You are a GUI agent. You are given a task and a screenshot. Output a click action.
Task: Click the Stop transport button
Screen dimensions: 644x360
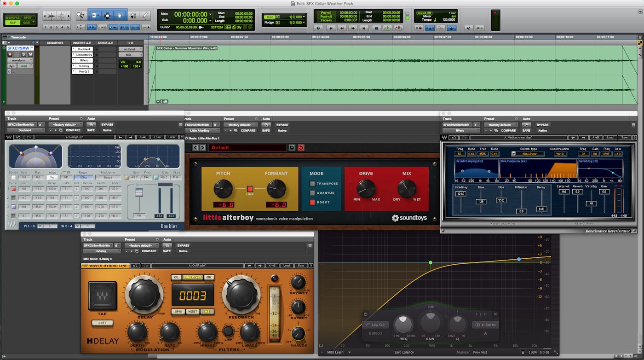[x=376, y=28]
